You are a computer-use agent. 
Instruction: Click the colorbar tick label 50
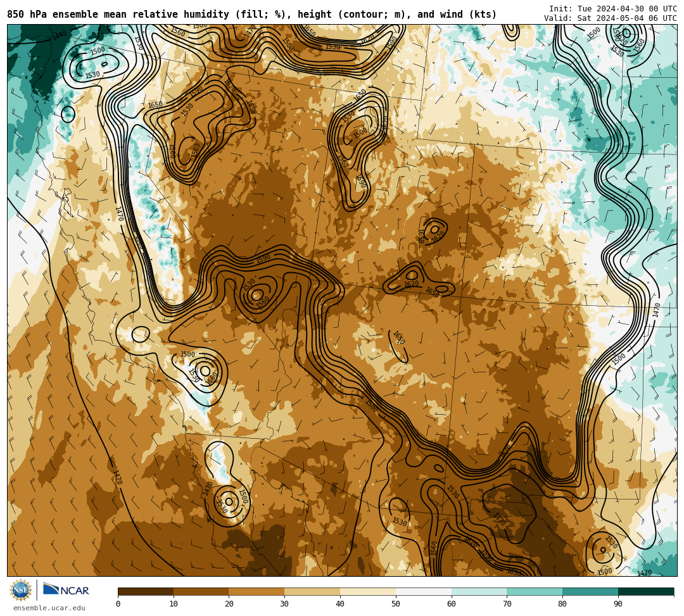pos(396,604)
